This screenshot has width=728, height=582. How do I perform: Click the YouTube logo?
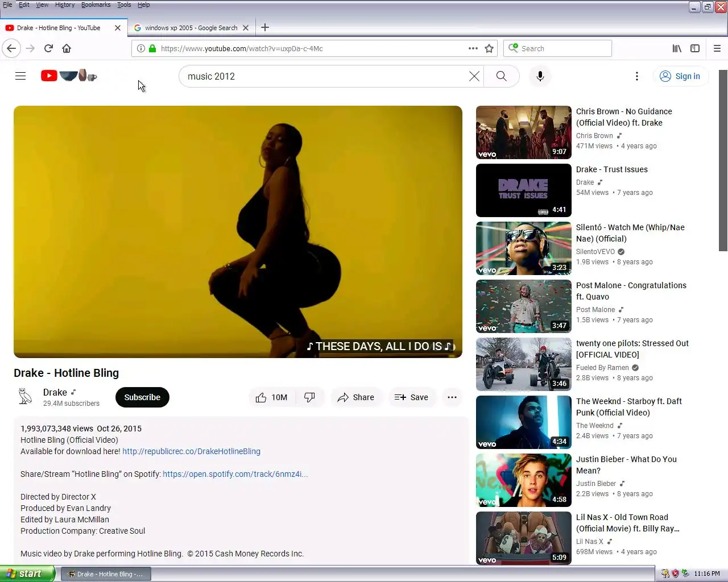69,76
